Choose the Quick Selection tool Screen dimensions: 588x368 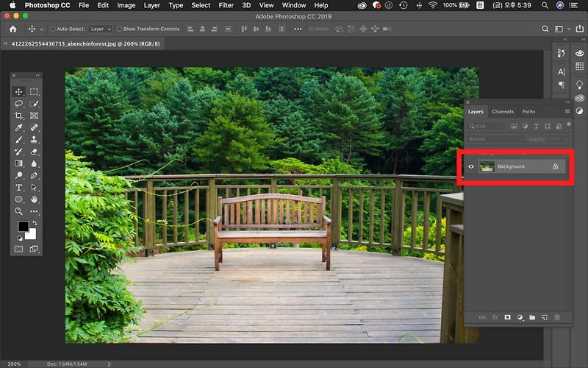tap(34, 104)
